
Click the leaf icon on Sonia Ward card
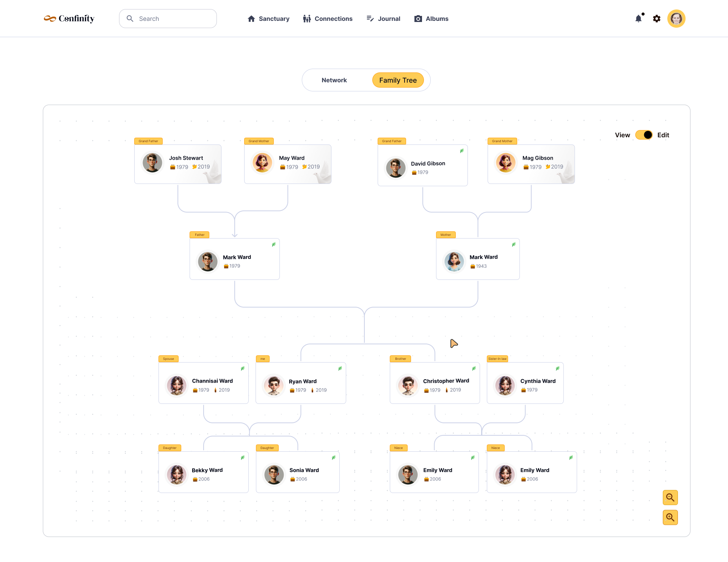pos(333,458)
